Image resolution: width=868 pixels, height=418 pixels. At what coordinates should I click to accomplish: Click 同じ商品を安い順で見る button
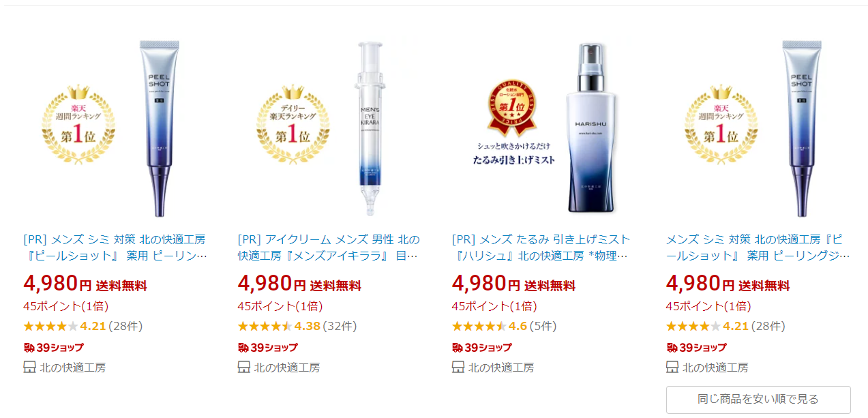pos(758,400)
